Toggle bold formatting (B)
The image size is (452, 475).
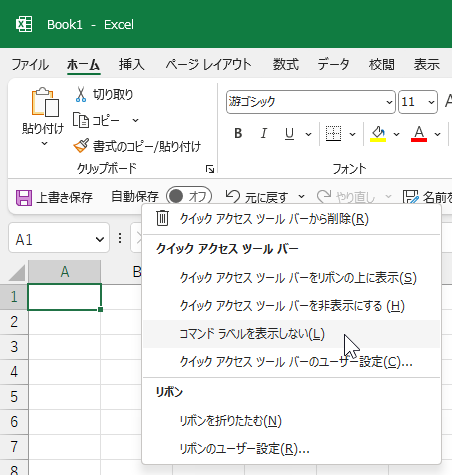(x=238, y=133)
